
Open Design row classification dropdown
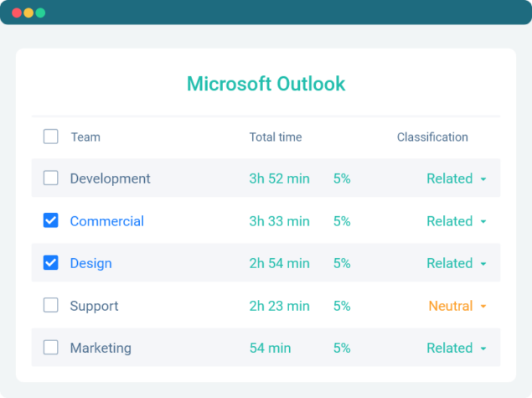click(483, 264)
